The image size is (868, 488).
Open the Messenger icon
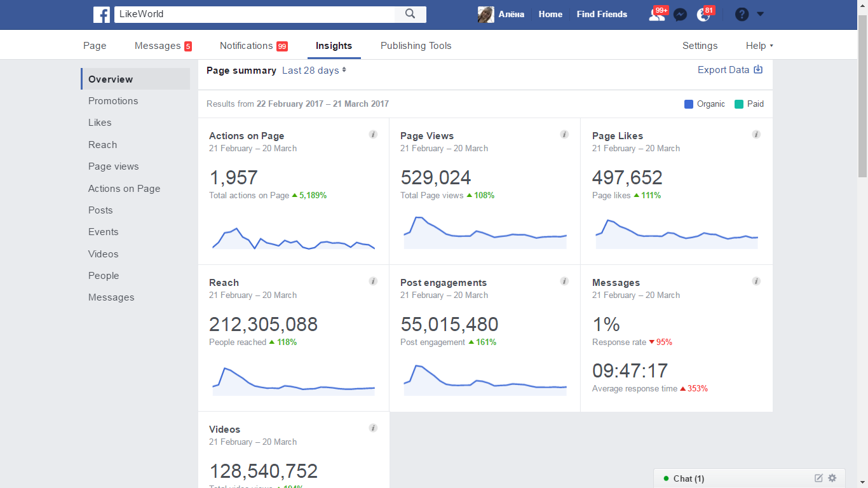(x=680, y=15)
